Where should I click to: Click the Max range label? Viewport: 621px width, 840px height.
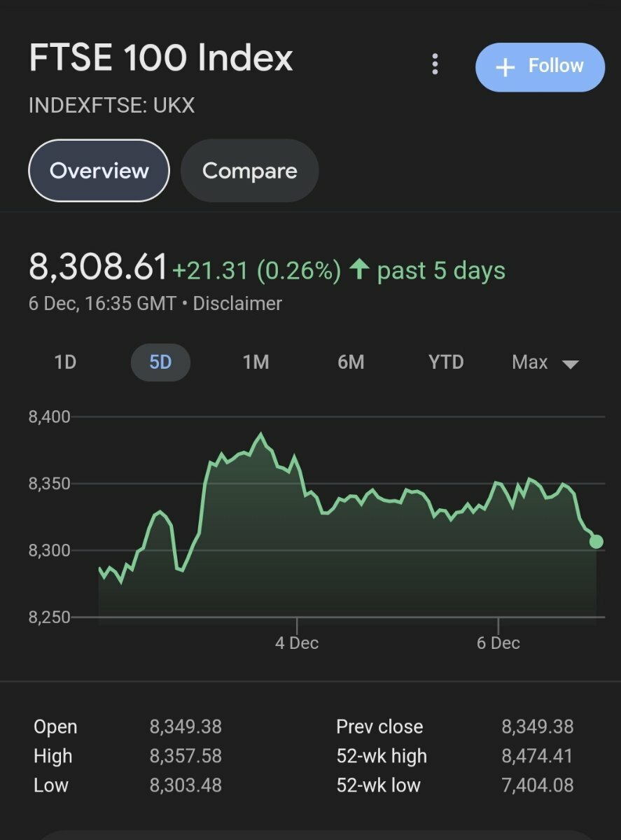click(x=530, y=362)
